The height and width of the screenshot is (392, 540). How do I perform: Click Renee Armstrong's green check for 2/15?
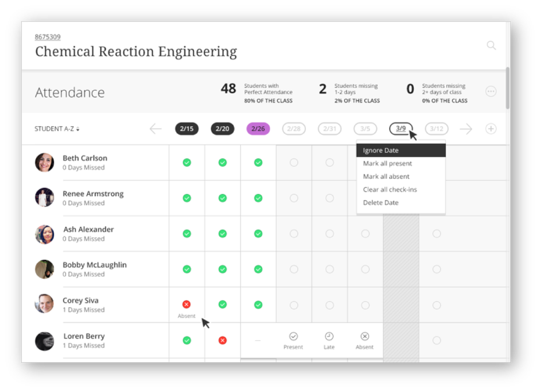187,198
